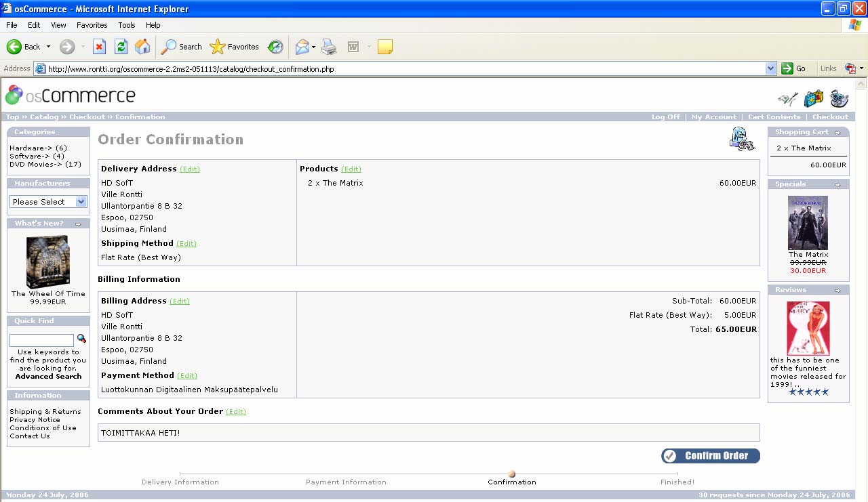Open the File menu
This screenshot has height=502, width=868.
pos(12,25)
